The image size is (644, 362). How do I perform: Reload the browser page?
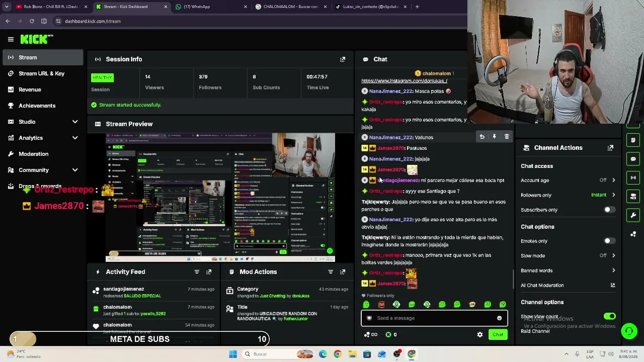pos(32,21)
